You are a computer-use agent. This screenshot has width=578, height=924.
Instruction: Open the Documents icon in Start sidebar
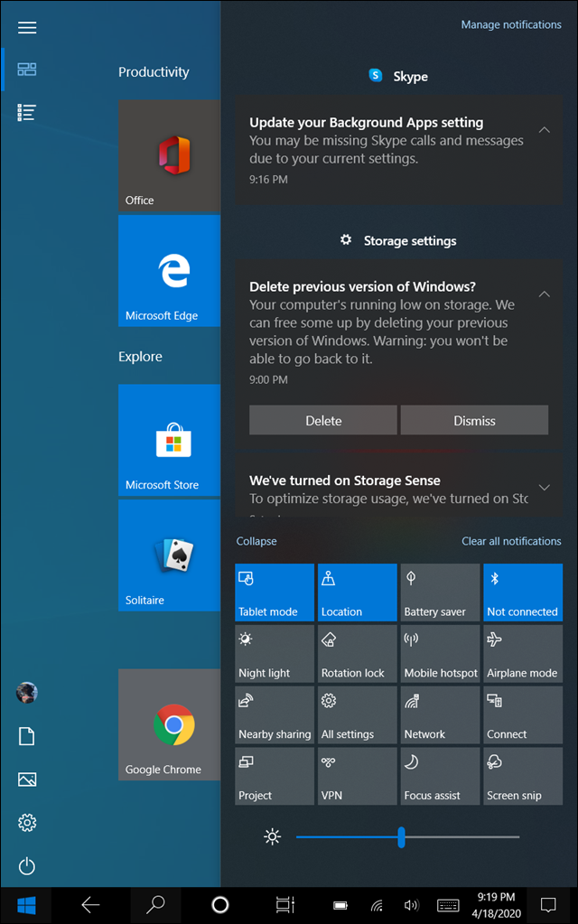click(27, 736)
